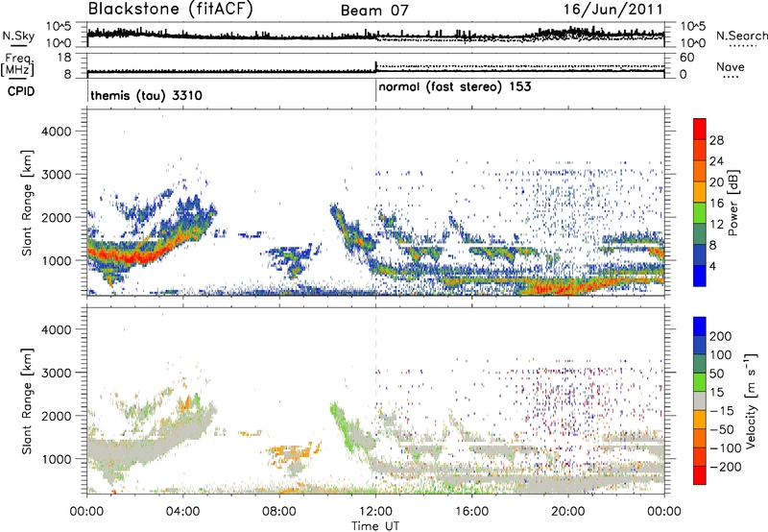Image resolution: width=768 pixels, height=532 pixels.
Task: Click the orange velocity patch near 08:30
Action: (x=293, y=451)
